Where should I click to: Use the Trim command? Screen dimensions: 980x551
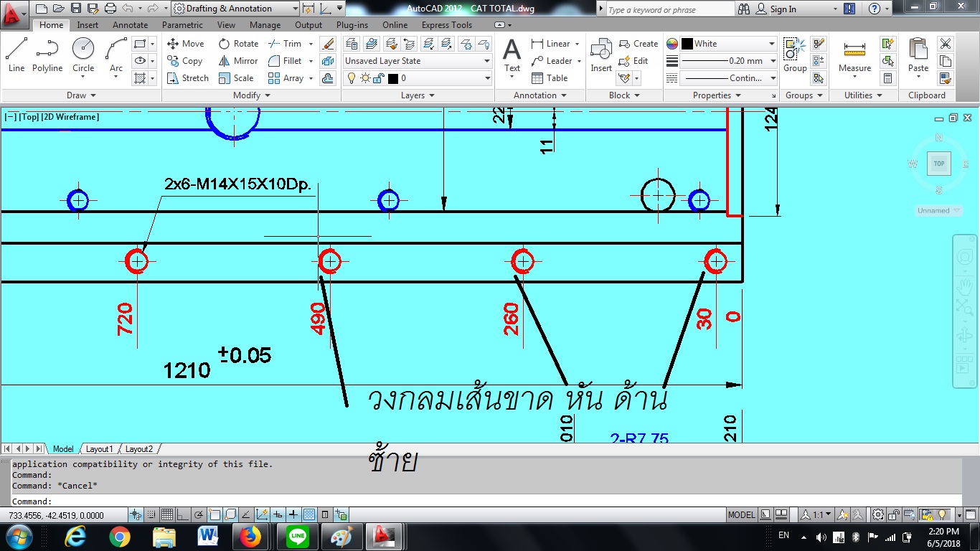pyautogui.click(x=285, y=44)
